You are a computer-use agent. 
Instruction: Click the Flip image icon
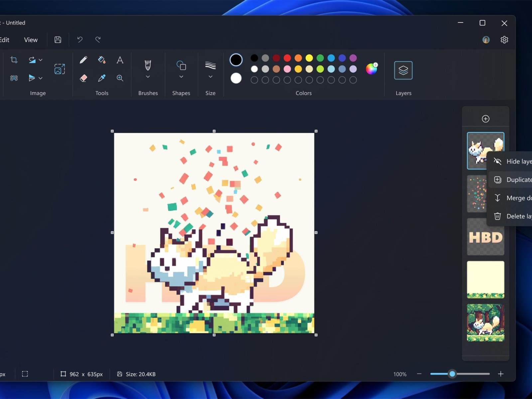click(x=32, y=78)
